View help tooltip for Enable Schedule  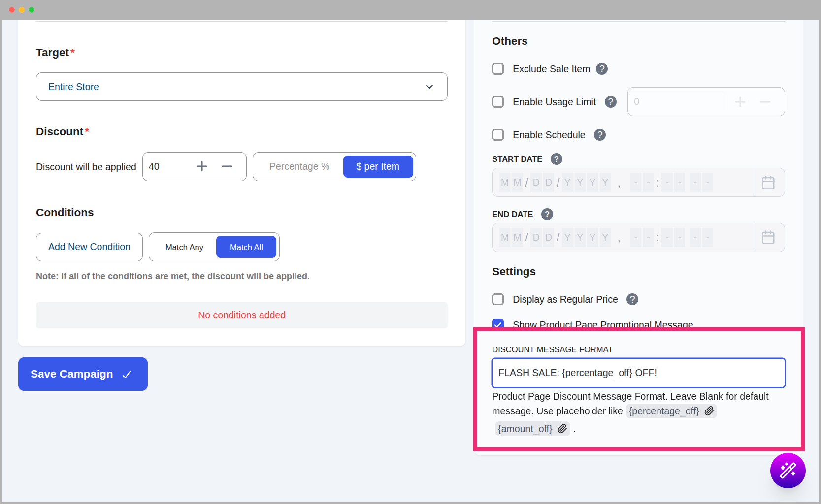point(599,135)
